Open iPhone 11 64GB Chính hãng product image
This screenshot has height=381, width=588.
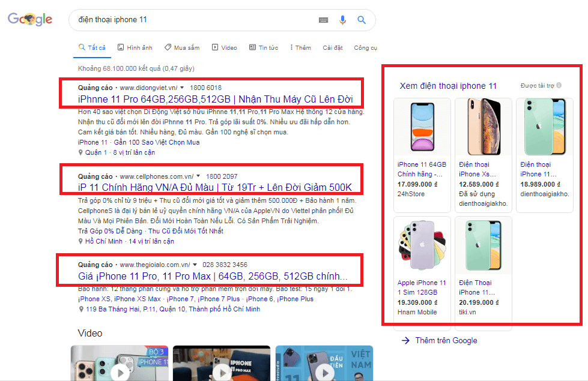tap(422, 127)
